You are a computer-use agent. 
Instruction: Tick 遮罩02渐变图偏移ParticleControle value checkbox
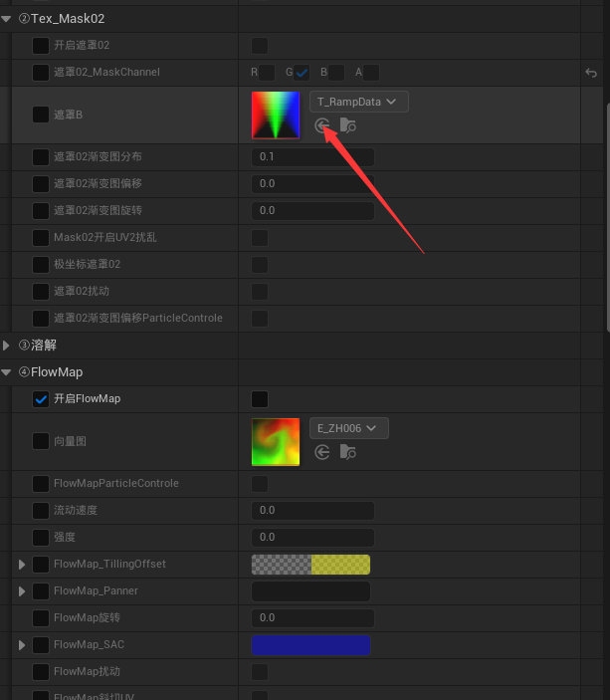(260, 319)
